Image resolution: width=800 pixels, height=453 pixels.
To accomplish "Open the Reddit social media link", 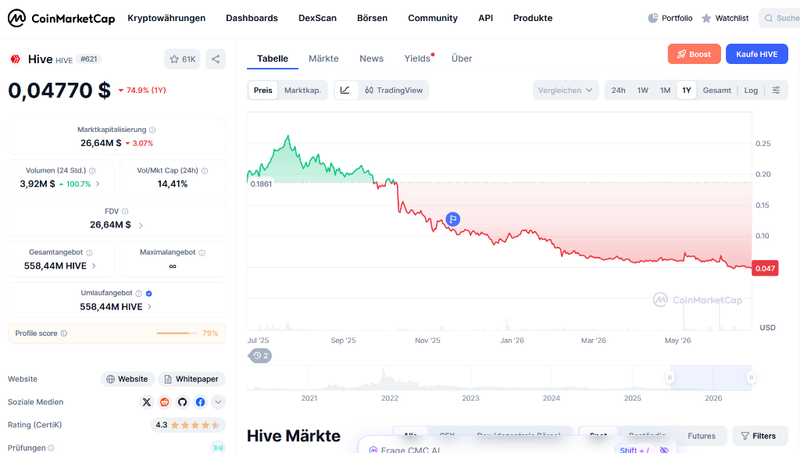I will (164, 402).
